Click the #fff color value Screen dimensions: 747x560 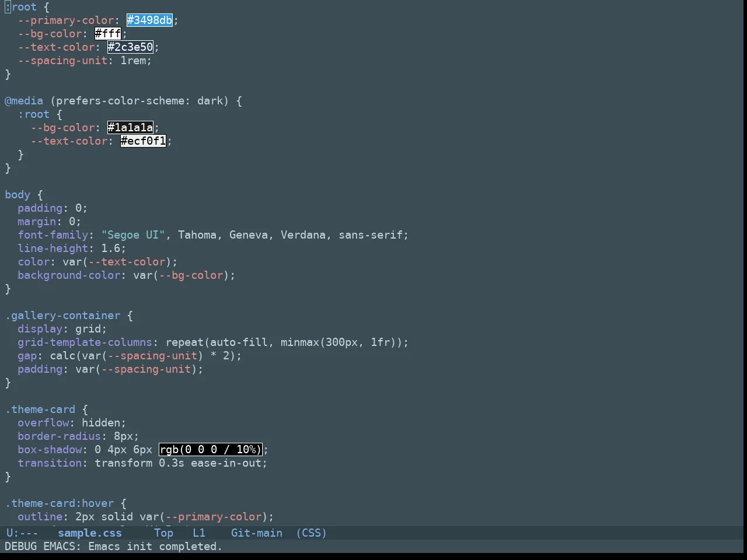(x=108, y=34)
